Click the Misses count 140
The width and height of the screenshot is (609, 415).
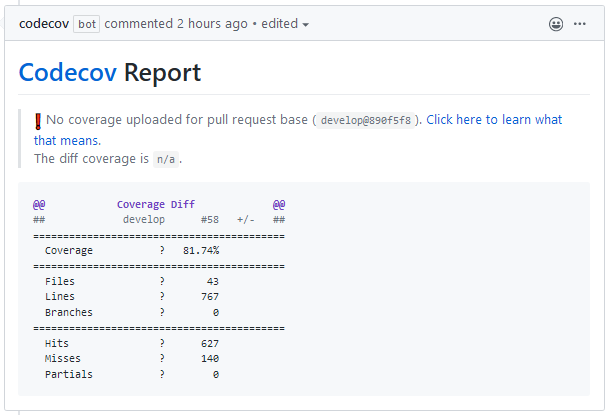point(210,359)
